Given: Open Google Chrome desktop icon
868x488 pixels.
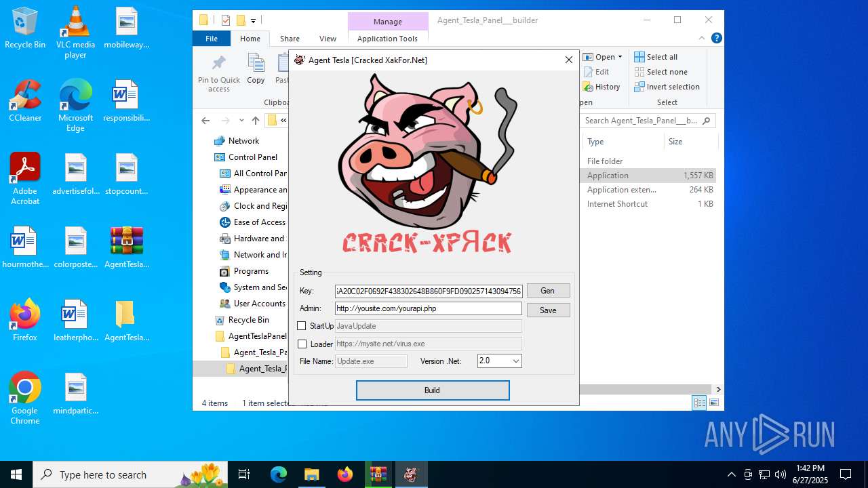Looking at the screenshot, I should (25, 399).
